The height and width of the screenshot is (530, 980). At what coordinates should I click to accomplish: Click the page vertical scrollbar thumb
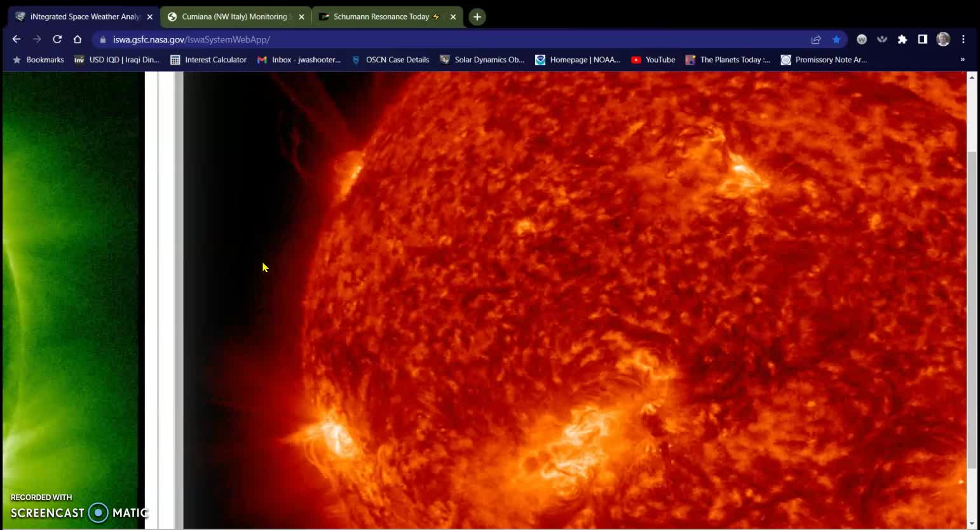(971, 310)
